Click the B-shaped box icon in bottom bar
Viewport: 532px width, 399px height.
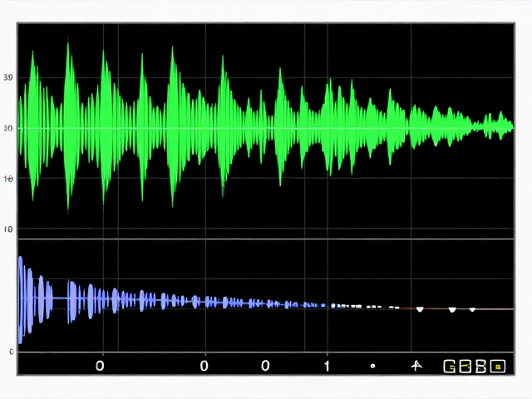coord(480,367)
